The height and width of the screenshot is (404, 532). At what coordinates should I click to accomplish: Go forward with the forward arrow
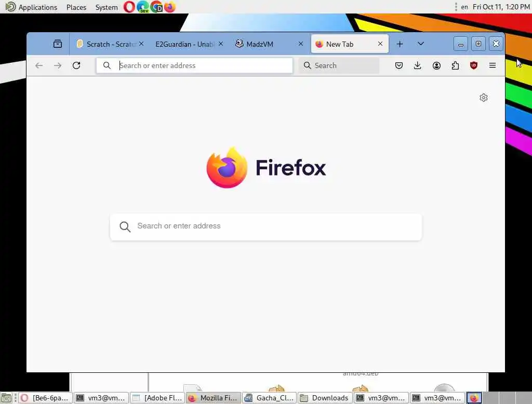(58, 65)
